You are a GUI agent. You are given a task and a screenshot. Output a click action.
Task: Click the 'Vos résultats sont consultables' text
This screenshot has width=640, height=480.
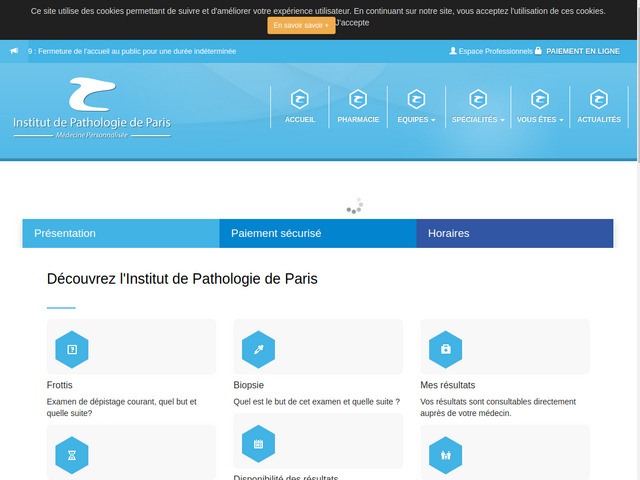coord(498,407)
